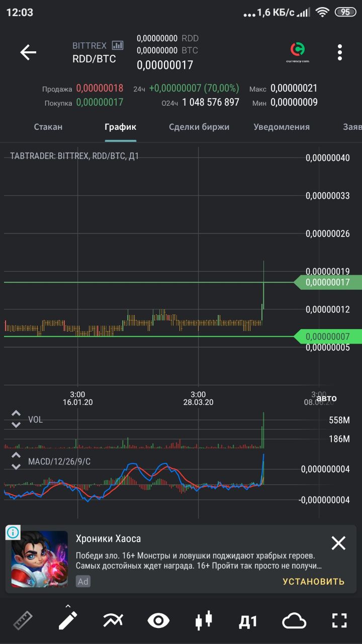Tap the авто scale button
Viewport: 362px width, 644px height.
(x=326, y=398)
